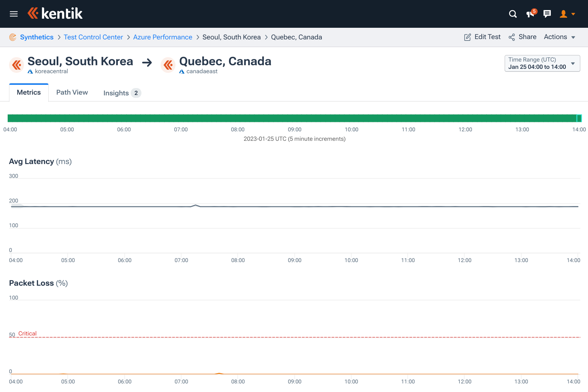The width and height of the screenshot is (588, 392).
Task: Open the search magnifier
Action: (513, 14)
